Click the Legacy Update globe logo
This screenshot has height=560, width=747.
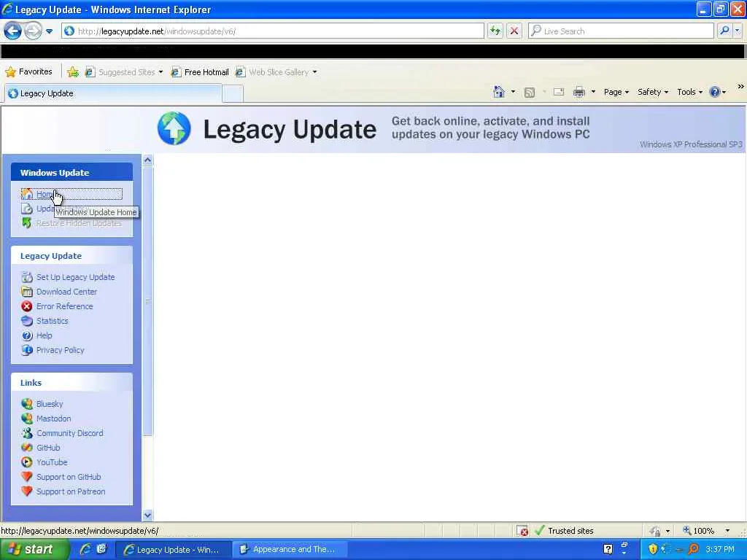coord(174,128)
